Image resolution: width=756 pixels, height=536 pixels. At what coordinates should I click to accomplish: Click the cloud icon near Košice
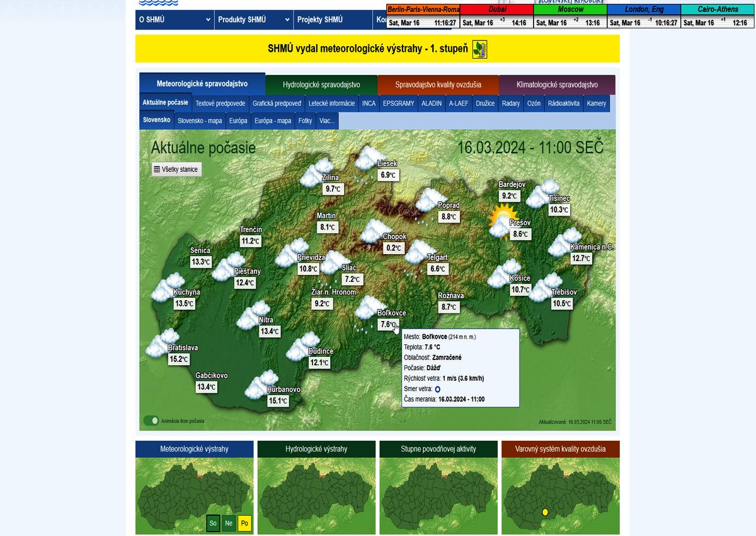pos(503,272)
